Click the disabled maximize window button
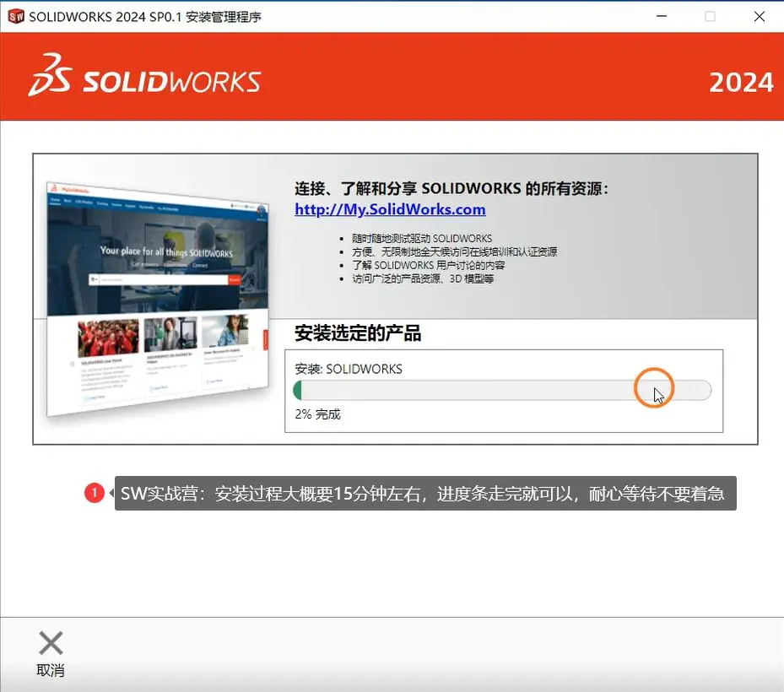 pyautogui.click(x=710, y=16)
